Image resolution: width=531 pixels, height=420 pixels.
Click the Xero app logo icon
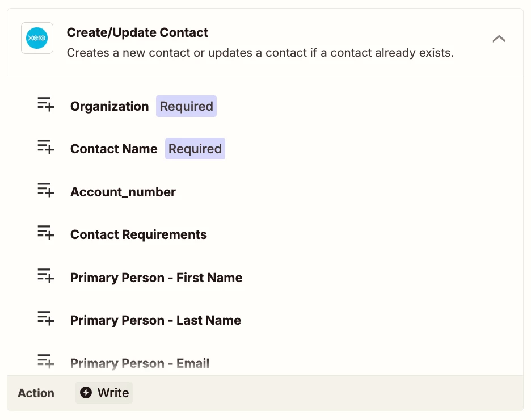click(x=37, y=38)
